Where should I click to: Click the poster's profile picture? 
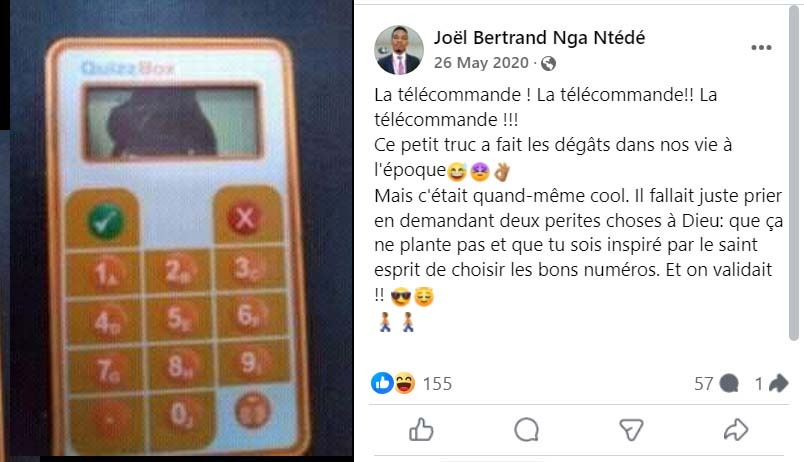pyautogui.click(x=399, y=50)
